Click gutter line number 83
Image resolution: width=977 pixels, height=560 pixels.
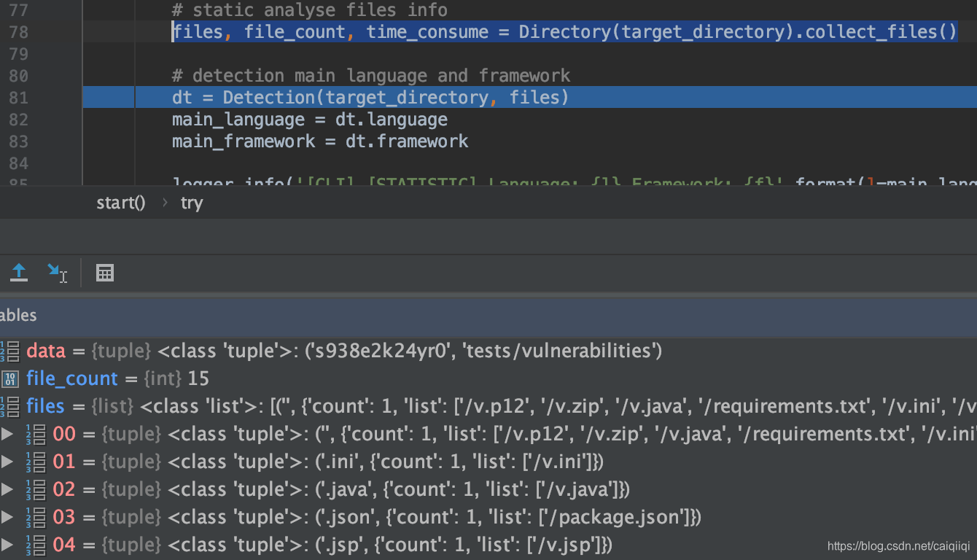pyautogui.click(x=18, y=141)
